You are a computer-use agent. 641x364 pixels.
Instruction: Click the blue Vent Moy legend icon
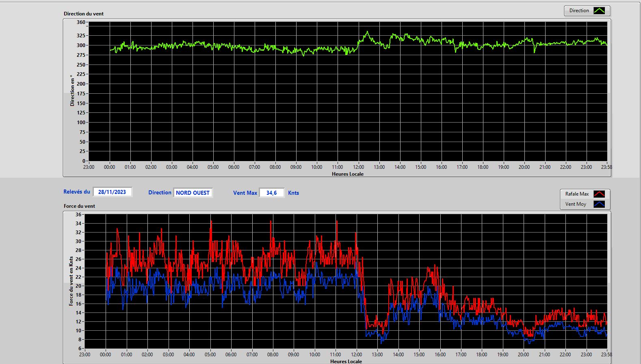(599, 204)
